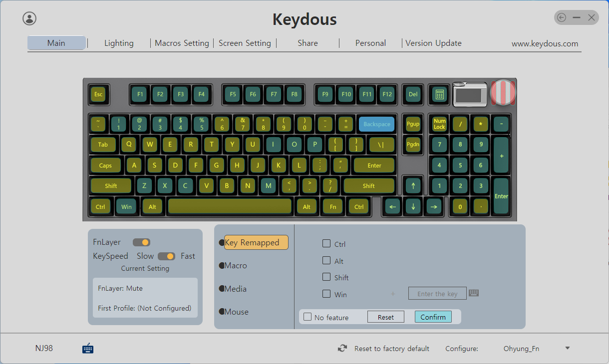
Task: Open the on-screen keyboard icon beside key field
Action: point(474,293)
